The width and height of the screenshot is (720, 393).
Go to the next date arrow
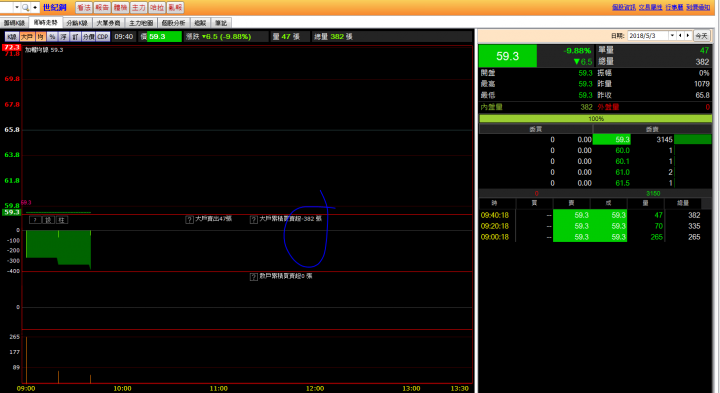(688, 35)
